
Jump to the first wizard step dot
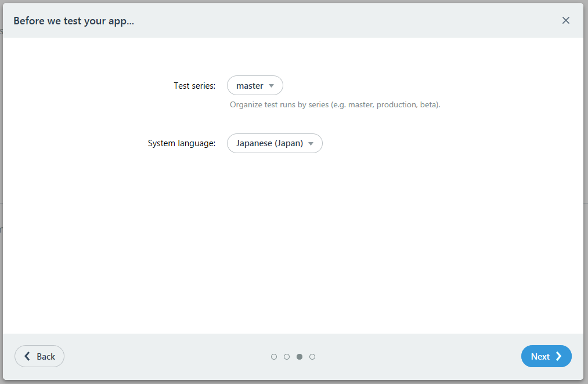tap(274, 357)
